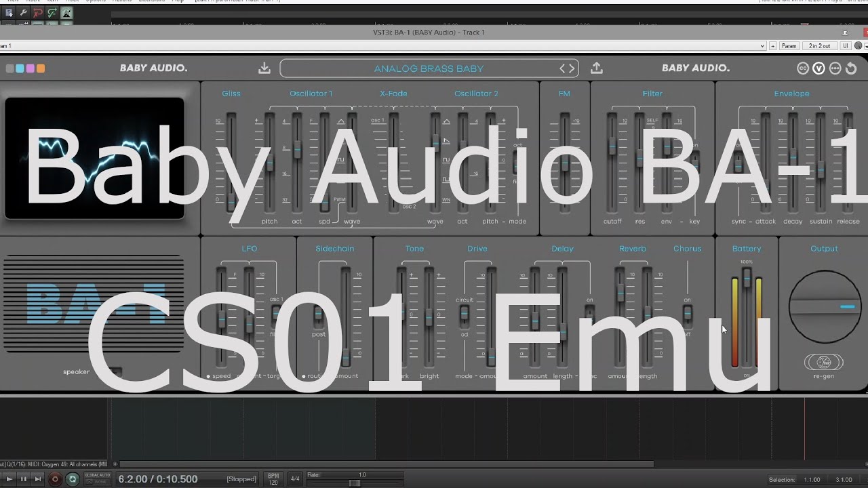Screen dimensions: 868x488
Task: Go to previous preset with left arrow
Action: pos(562,68)
